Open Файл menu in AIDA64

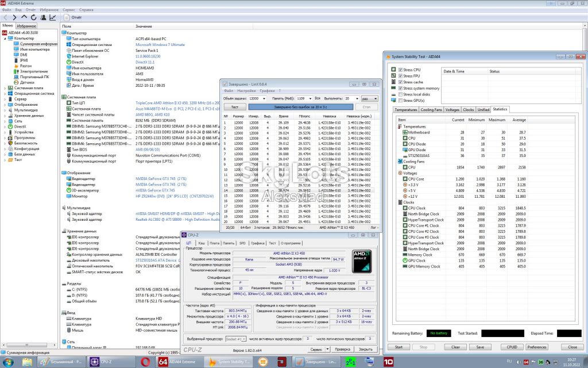pos(6,10)
